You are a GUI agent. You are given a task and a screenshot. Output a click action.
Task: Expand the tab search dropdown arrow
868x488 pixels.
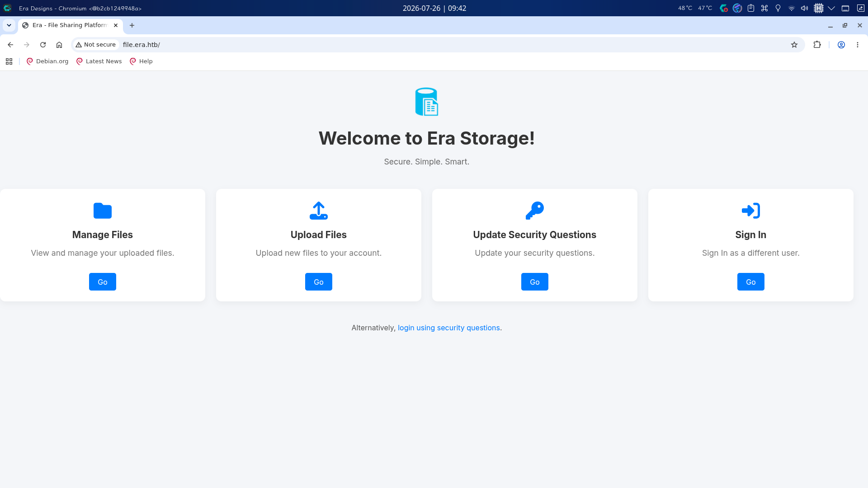pyautogui.click(x=9, y=25)
